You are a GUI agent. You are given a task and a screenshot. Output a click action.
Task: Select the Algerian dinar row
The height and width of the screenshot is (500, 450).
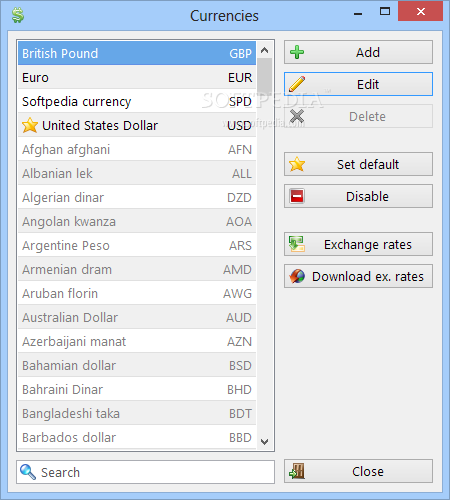(137, 197)
